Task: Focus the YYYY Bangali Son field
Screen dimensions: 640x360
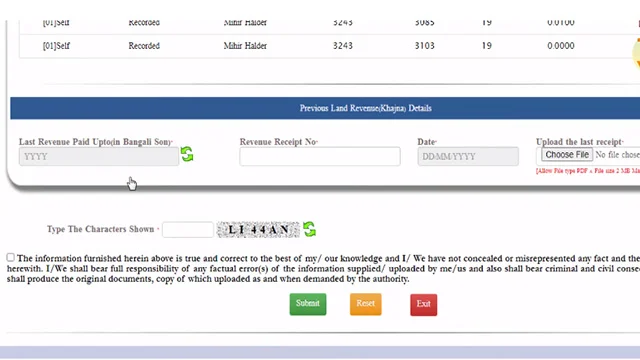Action: (x=99, y=157)
